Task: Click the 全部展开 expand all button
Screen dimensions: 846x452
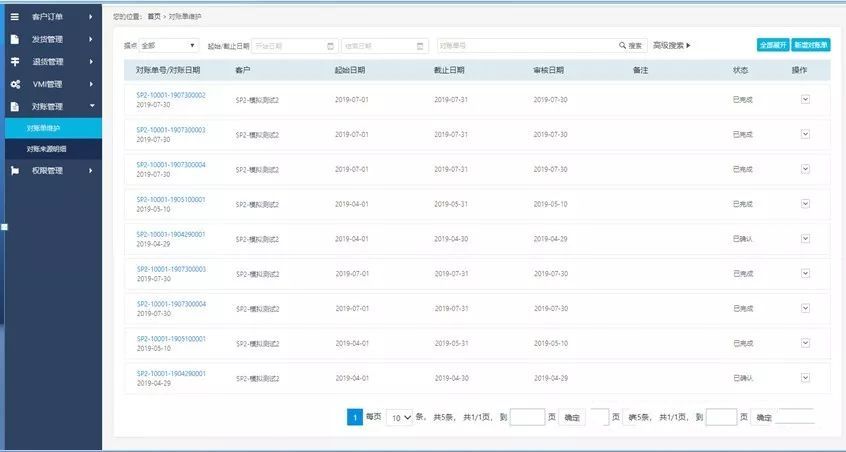Action: point(772,45)
